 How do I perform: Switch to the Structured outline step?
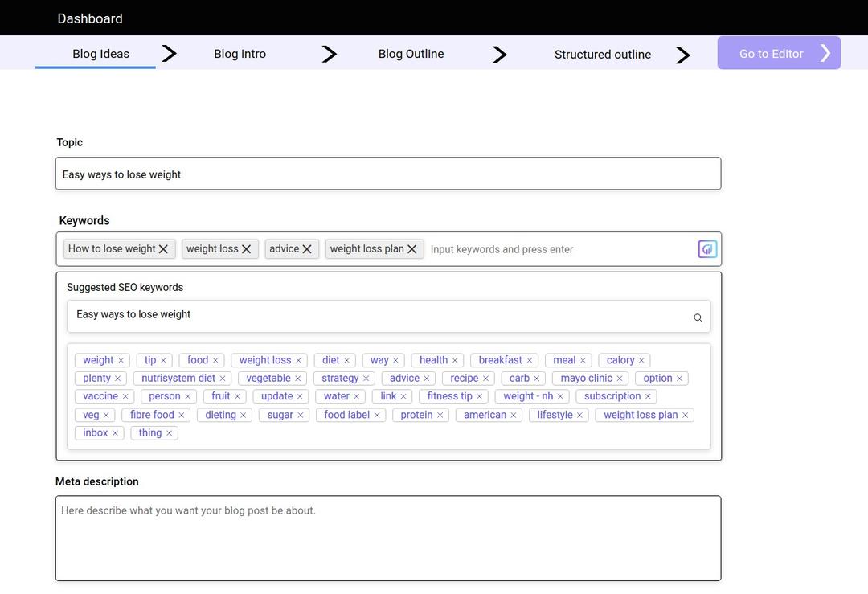point(602,54)
